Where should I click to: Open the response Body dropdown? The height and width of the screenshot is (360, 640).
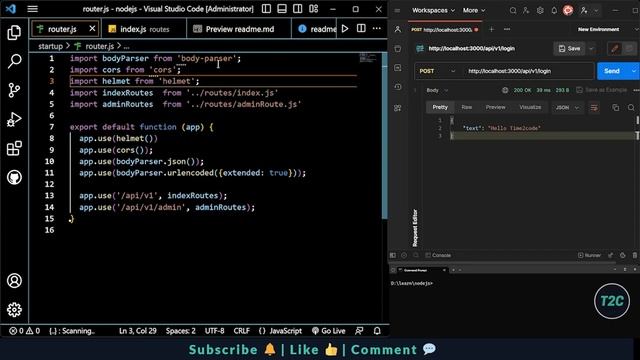click(437, 90)
